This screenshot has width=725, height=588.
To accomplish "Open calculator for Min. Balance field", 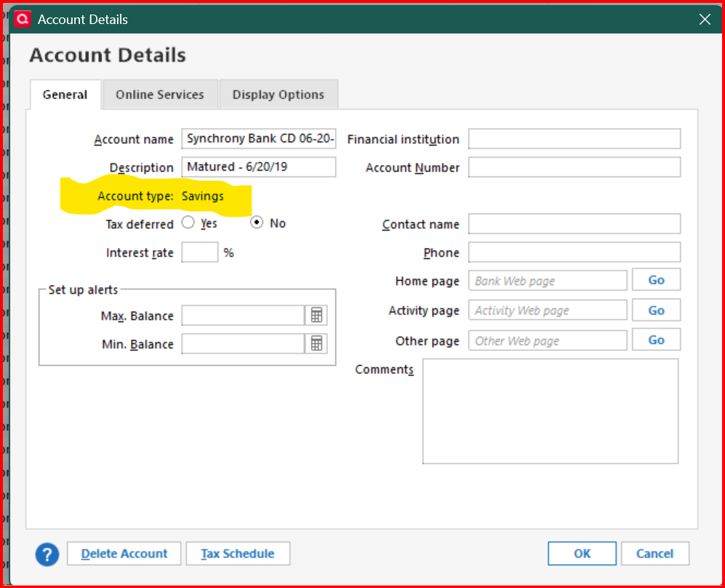I will tap(317, 344).
